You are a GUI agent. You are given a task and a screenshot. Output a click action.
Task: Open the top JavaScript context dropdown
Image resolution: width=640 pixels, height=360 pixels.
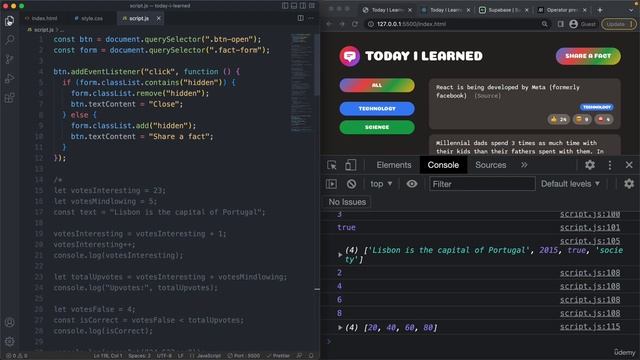tap(381, 184)
